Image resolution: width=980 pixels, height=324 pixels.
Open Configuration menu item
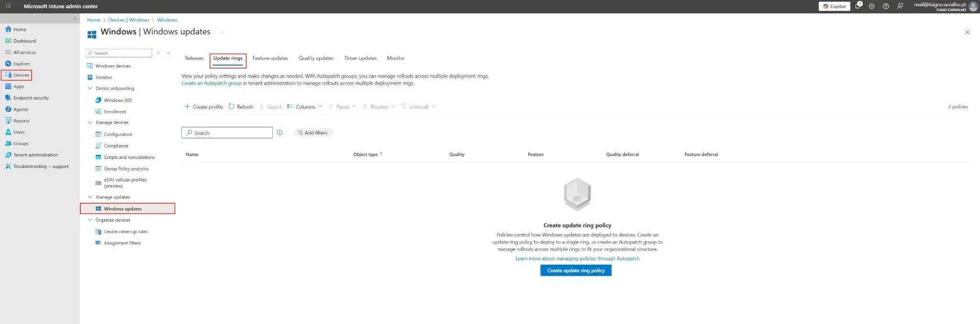[x=118, y=134]
